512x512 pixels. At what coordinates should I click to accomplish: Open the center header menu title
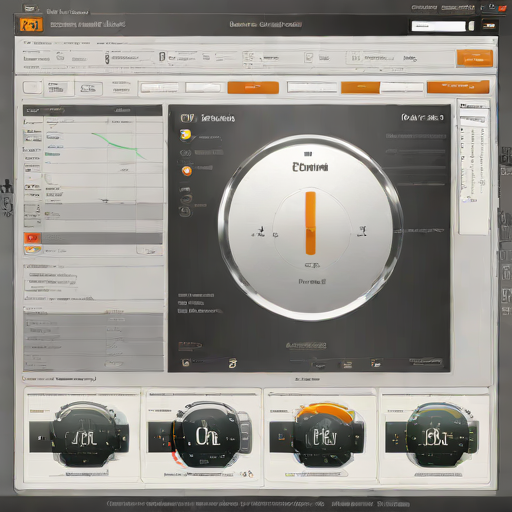coord(265,24)
